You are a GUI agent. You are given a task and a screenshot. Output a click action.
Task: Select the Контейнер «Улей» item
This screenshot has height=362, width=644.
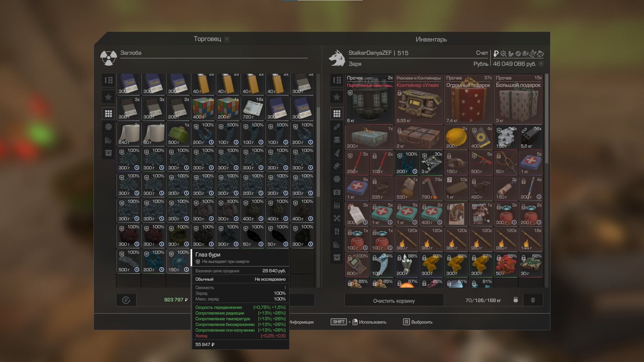tap(419, 99)
